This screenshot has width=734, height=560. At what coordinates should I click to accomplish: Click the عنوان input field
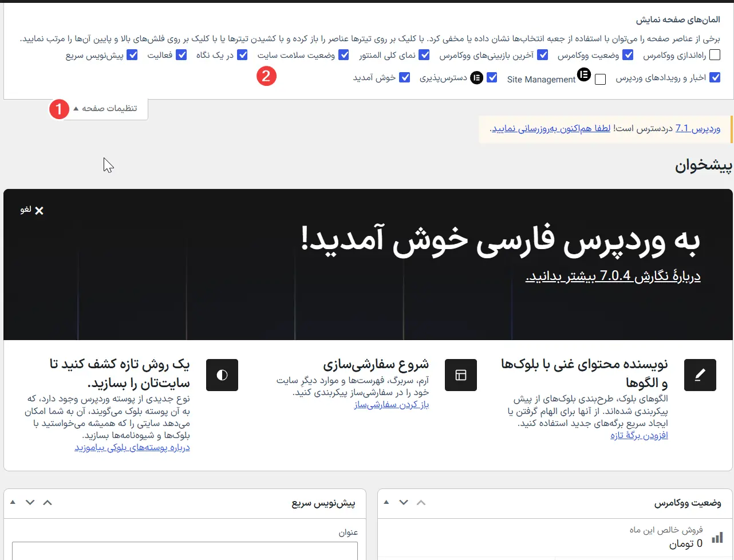pyautogui.click(x=185, y=551)
